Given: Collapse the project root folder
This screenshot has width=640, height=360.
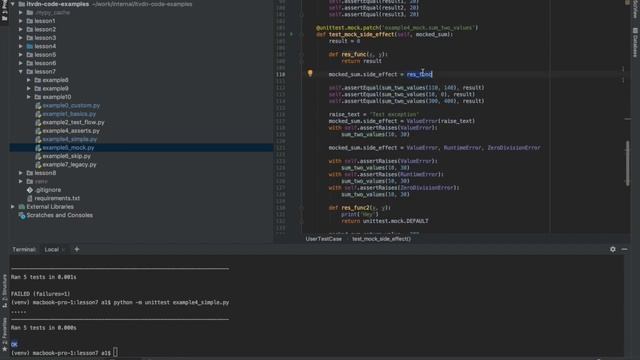Looking at the screenshot, I should [13, 4].
